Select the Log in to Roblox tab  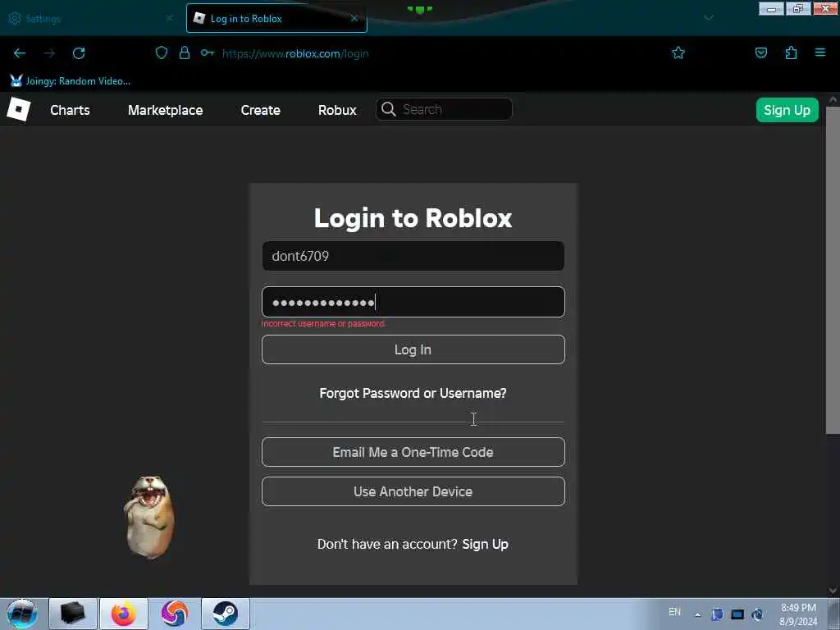[276, 18]
